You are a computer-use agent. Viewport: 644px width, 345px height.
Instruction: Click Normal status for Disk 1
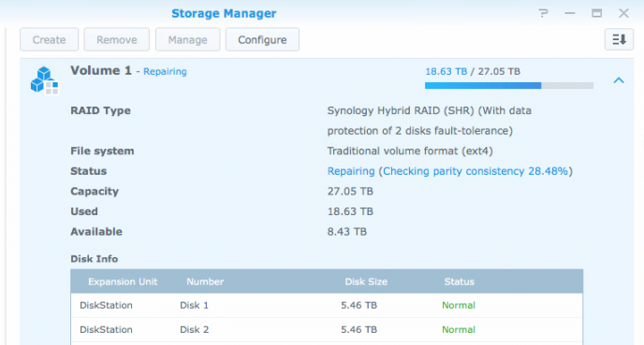pyautogui.click(x=459, y=305)
